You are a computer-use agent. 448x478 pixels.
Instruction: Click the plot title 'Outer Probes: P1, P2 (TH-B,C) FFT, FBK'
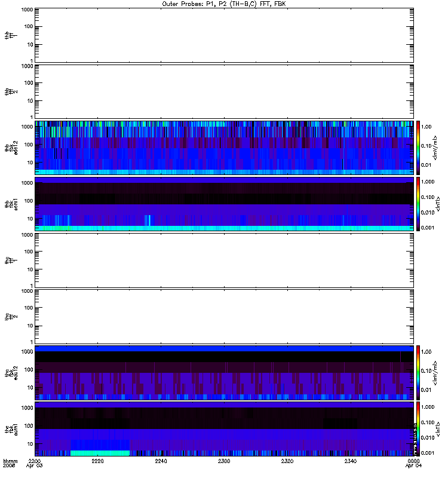[x=224, y=4]
